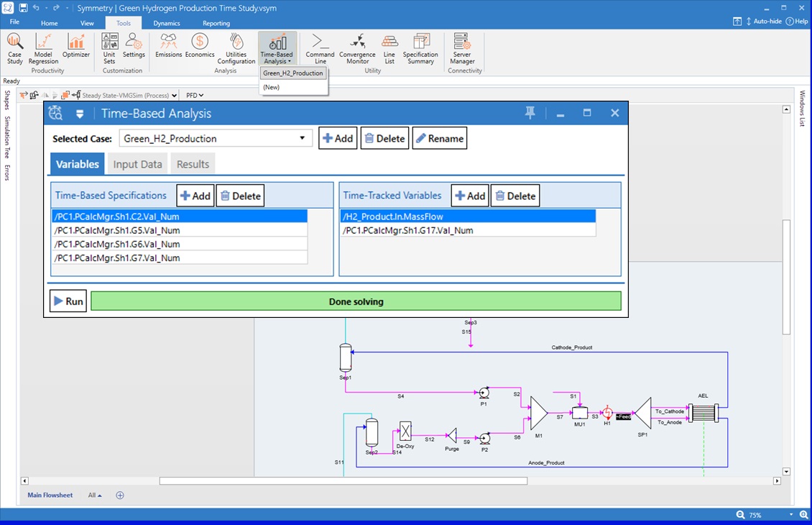Select the G17.Val_Num time-tracked variable
The image size is (812, 525).
[x=408, y=230]
